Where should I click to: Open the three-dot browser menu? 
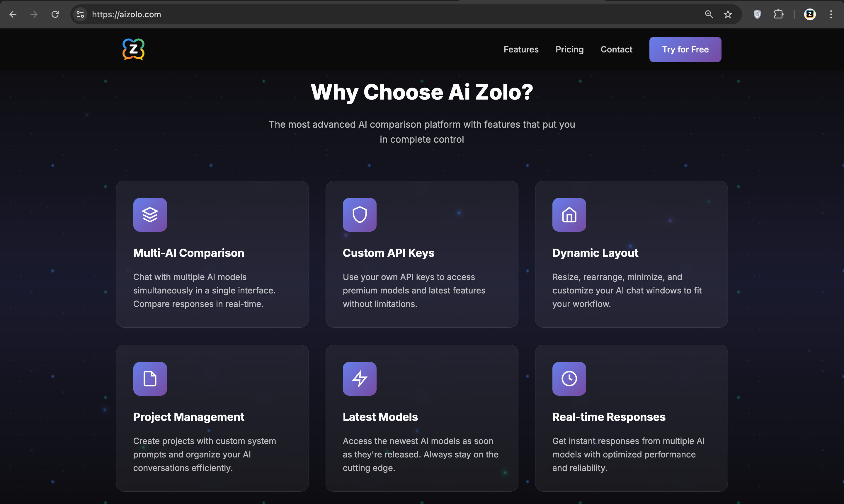pyautogui.click(x=831, y=14)
